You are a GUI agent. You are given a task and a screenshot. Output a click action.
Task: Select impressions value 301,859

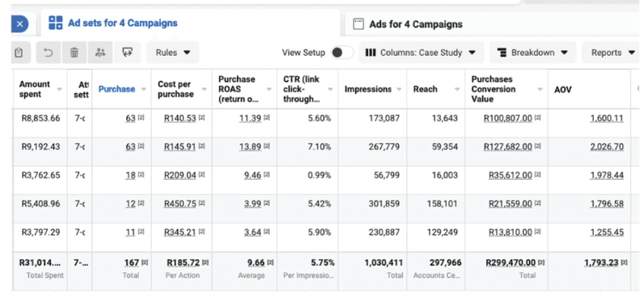tap(383, 204)
